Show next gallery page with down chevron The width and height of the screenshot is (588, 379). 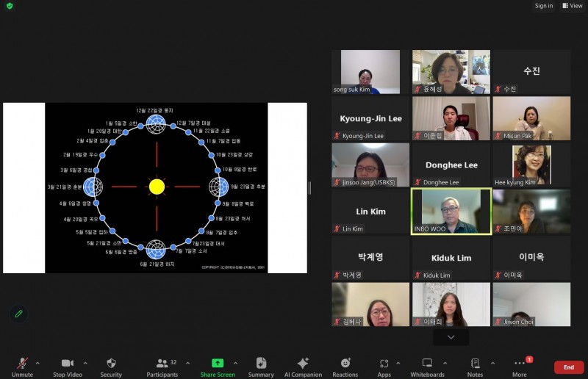[451, 337]
